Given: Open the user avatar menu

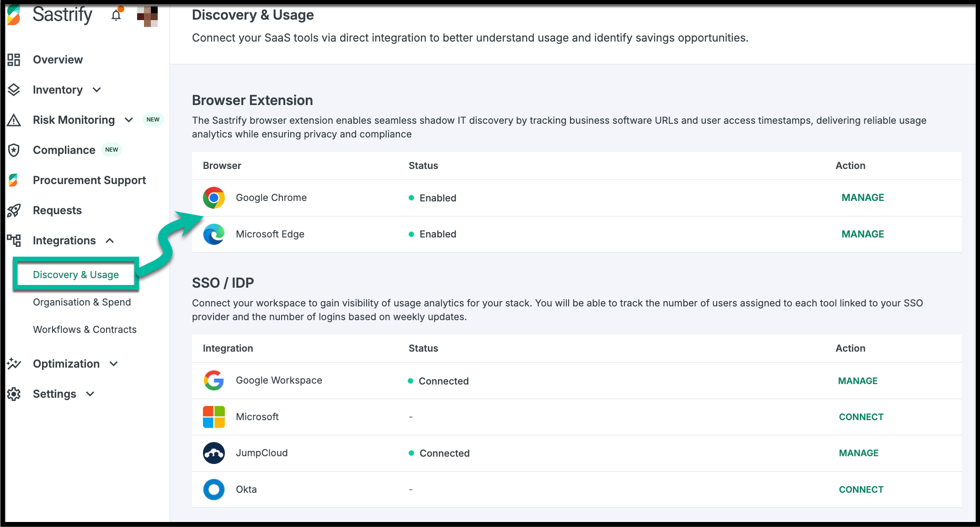Looking at the screenshot, I should pos(147,16).
